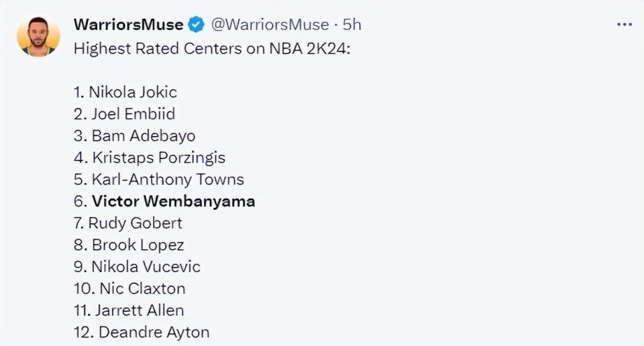Select the Brook Lopez entry
The width and height of the screenshot is (644, 346).
click(x=138, y=245)
